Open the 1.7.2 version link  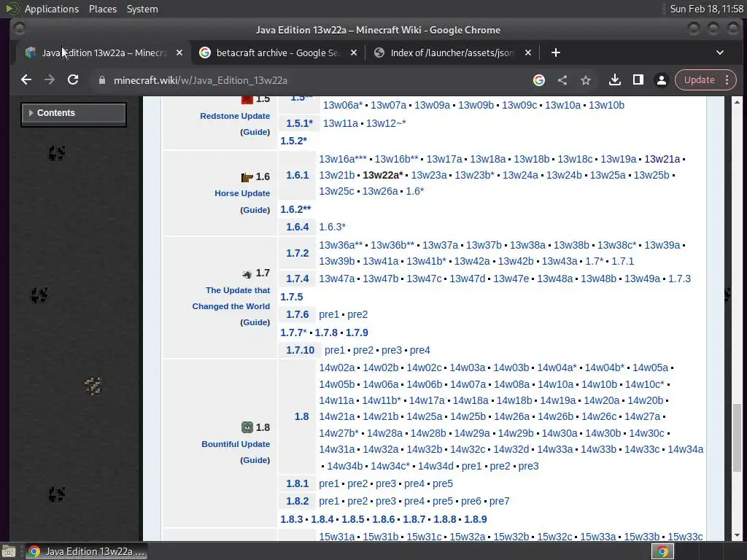[298, 253]
